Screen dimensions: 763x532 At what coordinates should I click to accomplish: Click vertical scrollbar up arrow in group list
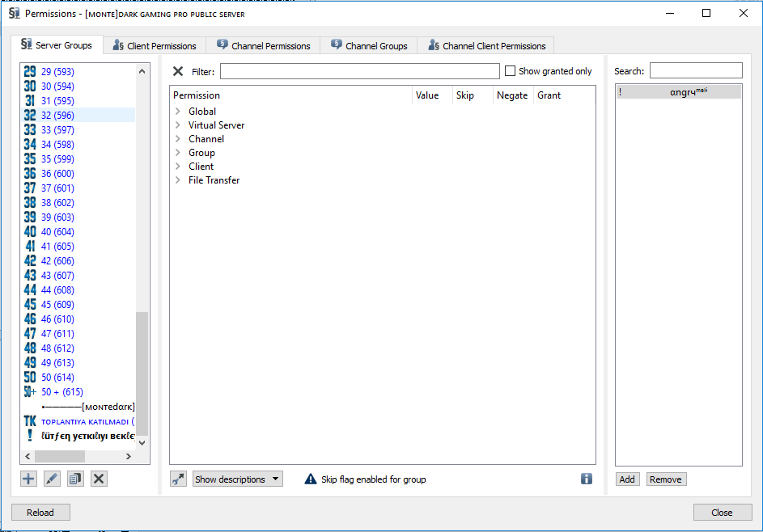pyautogui.click(x=142, y=71)
